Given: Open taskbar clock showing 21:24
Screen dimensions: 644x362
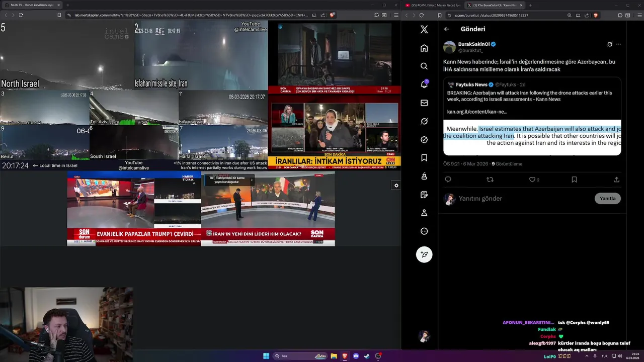Looking at the screenshot, I should 632,356.
